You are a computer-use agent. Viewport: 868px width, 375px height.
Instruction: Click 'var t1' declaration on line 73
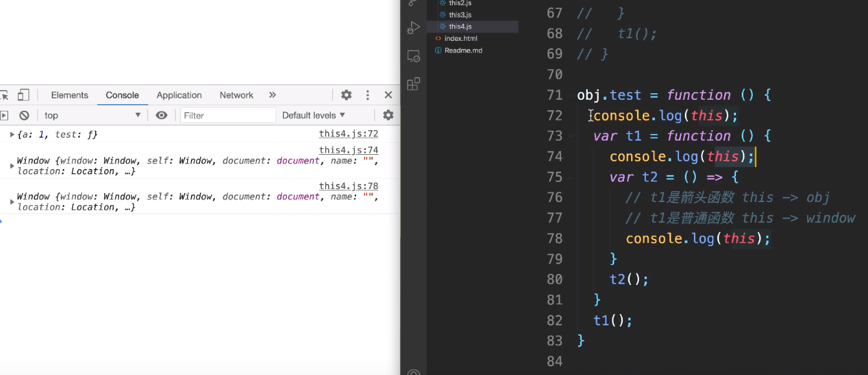coord(617,136)
